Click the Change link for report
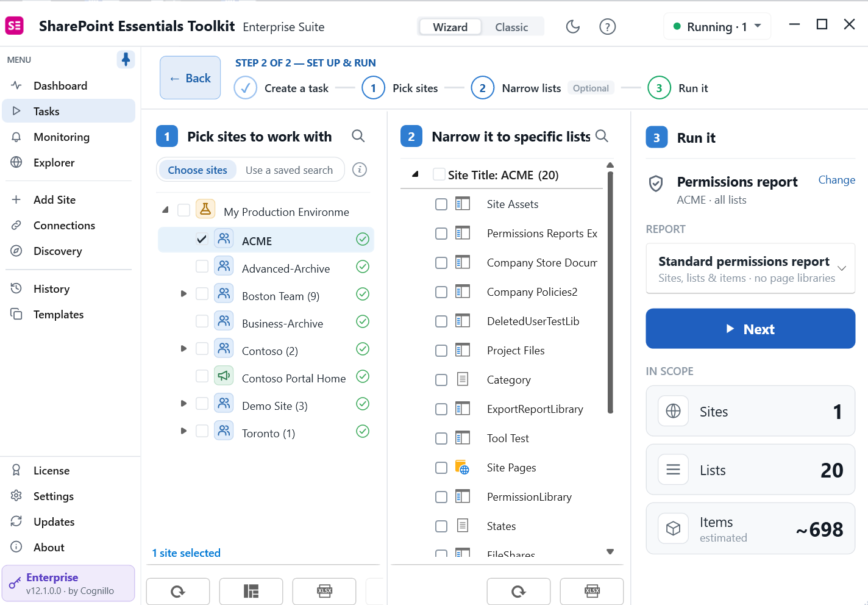The height and width of the screenshot is (605, 868). (836, 180)
